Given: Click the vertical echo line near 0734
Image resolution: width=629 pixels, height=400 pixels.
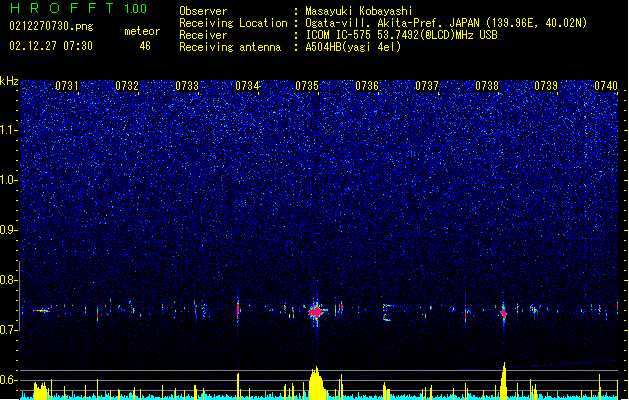Looking at the screenshot, I should (238, 310).
